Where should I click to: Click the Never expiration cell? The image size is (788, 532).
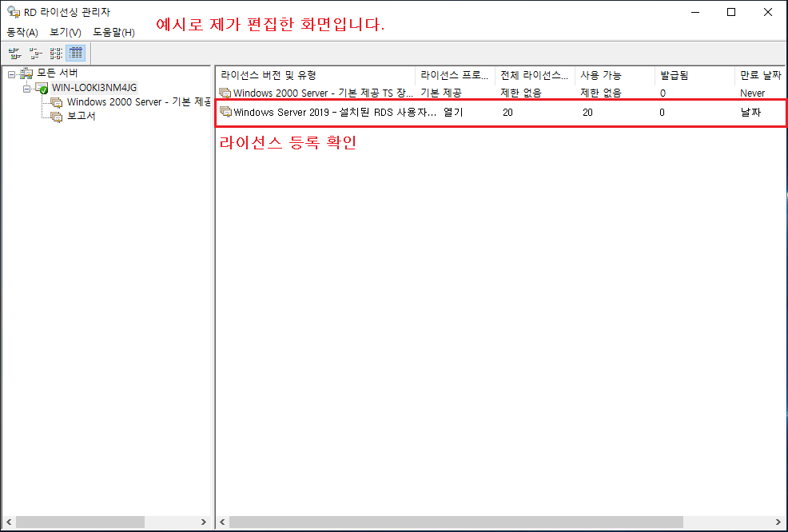click(752, 93)
